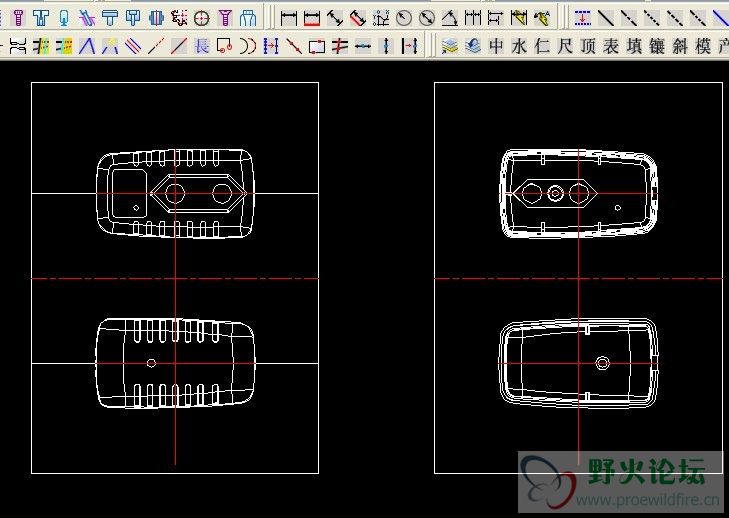Open the ordinate coordinate dimension tool
This screenshot has width=729, height=518.
click(381, 18)
